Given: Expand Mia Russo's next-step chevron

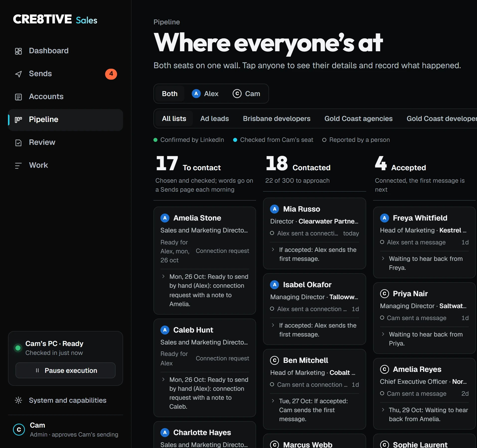Looking at the screenshot, I should click(273, 249).
